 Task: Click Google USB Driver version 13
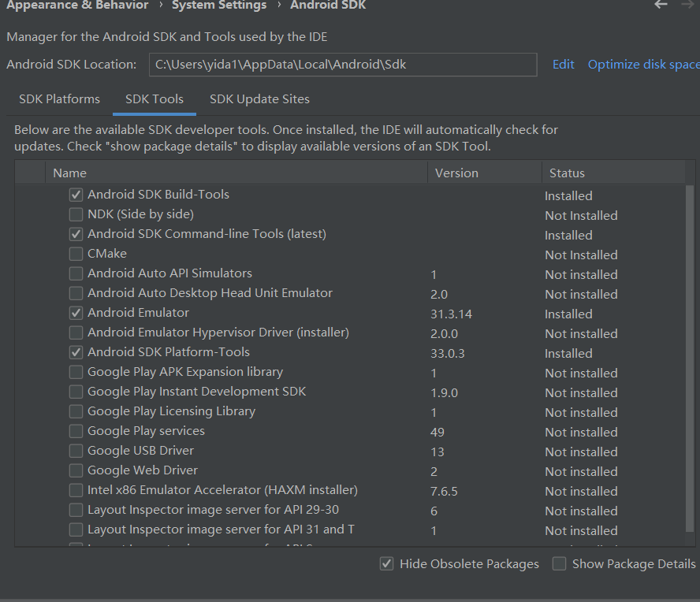(437, 452)
